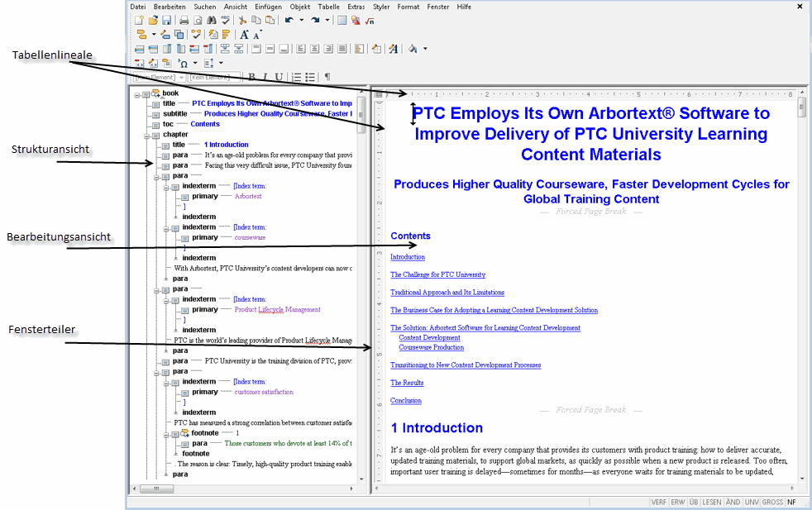This screenshot has width=812, height=510.
Task: Click the paint bucket shading icon
Action: point(413,49)
